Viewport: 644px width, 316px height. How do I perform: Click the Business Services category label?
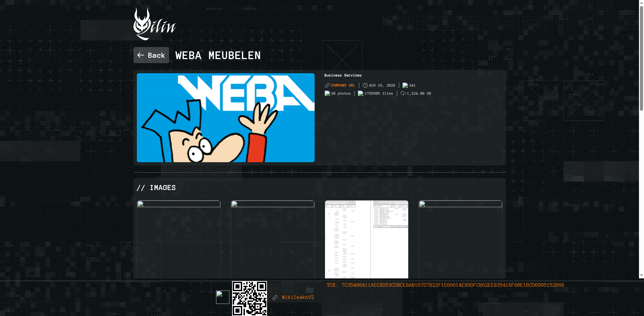[x=343, y=75]
